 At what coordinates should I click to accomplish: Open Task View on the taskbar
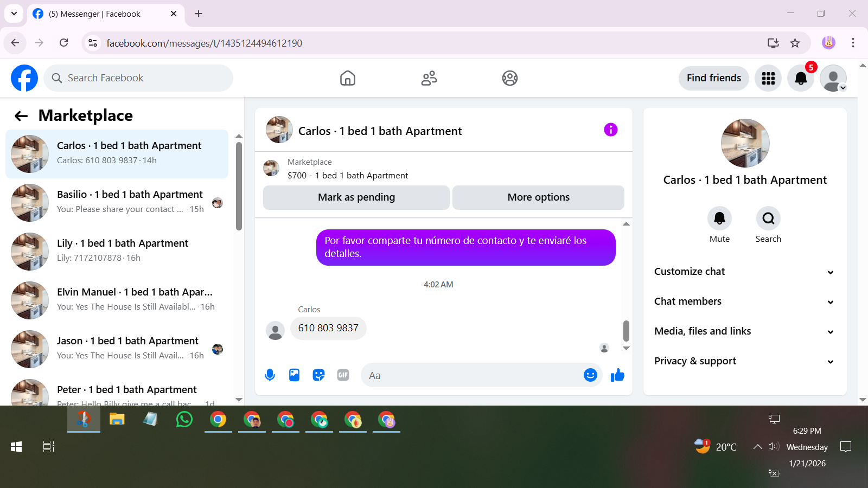click(49, 447)
